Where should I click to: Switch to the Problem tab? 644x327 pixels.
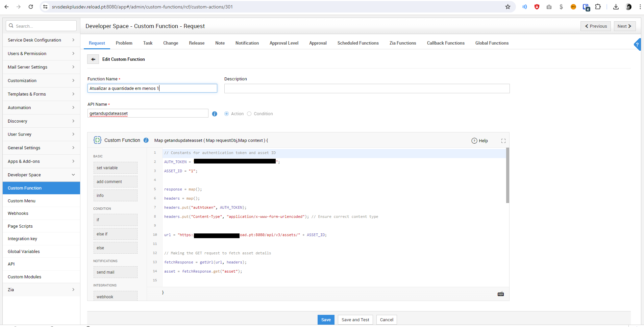click(124, 43)
